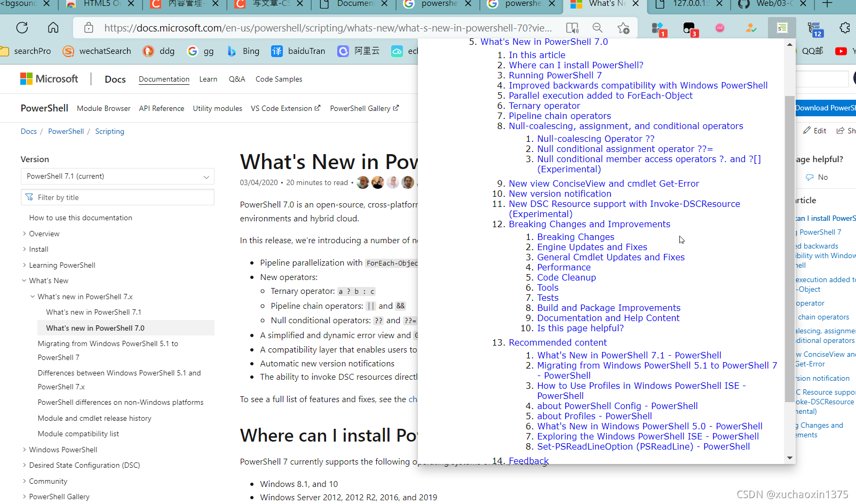Open extension with red badge 3
856x504 pixels.
[x=690, y=29]
